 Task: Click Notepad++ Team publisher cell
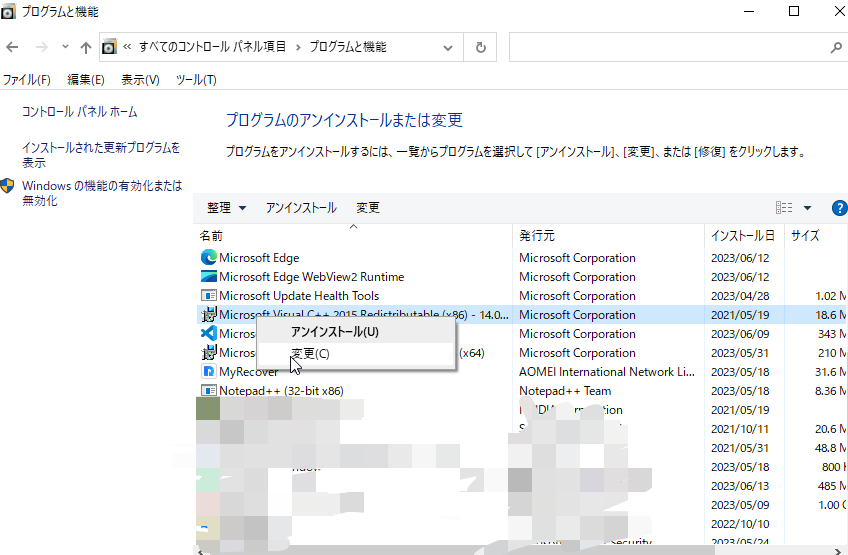click(565, 390)
